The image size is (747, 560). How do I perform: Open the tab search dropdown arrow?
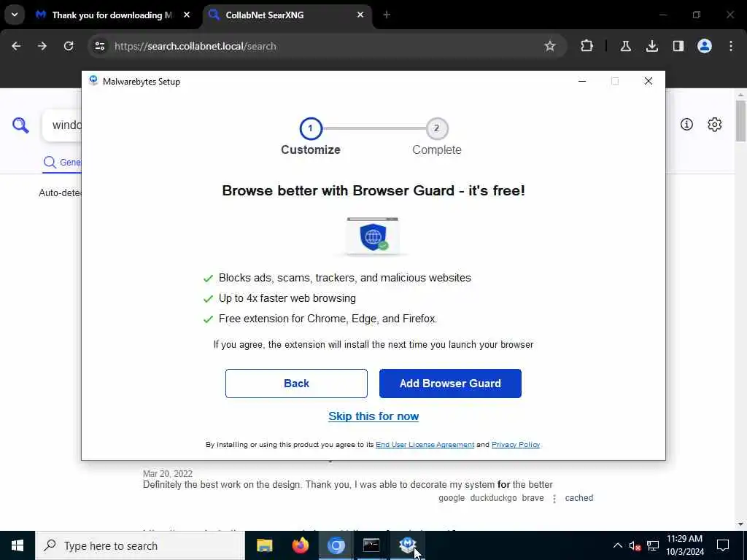pyautogui.click(x=15, y=15)
